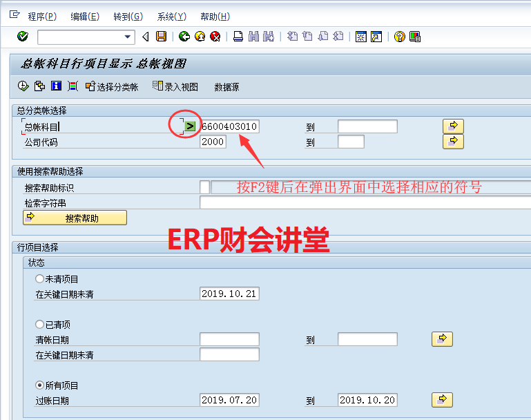Click the green Back arrow icon
This screenshot has width=531, height=420.
click(x=184, y=36)
